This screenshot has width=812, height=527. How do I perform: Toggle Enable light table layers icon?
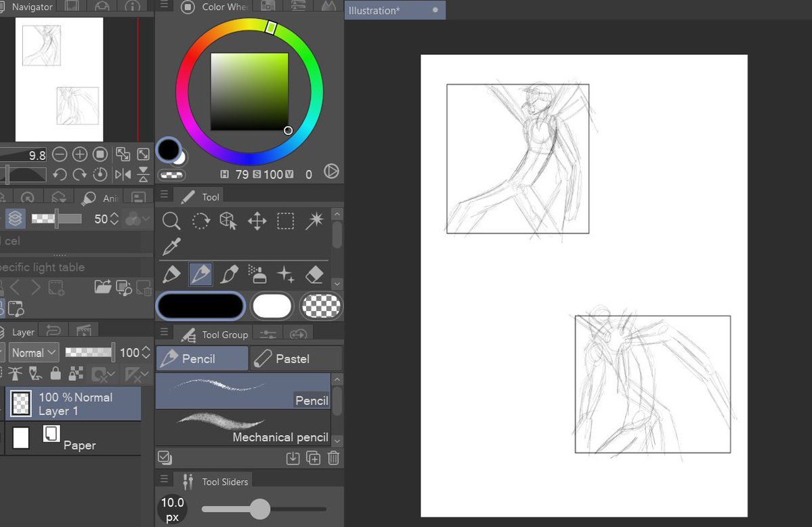[15, 218]
